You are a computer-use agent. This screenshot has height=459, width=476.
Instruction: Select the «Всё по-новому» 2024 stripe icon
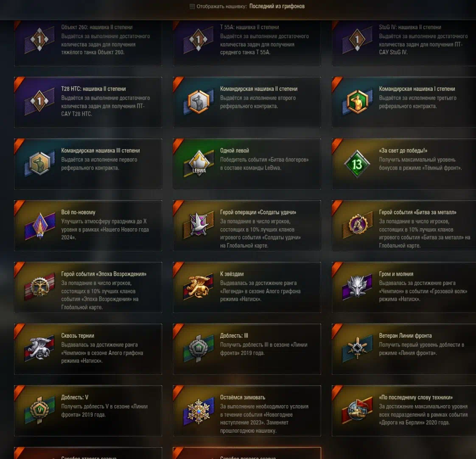coord(40,226)
